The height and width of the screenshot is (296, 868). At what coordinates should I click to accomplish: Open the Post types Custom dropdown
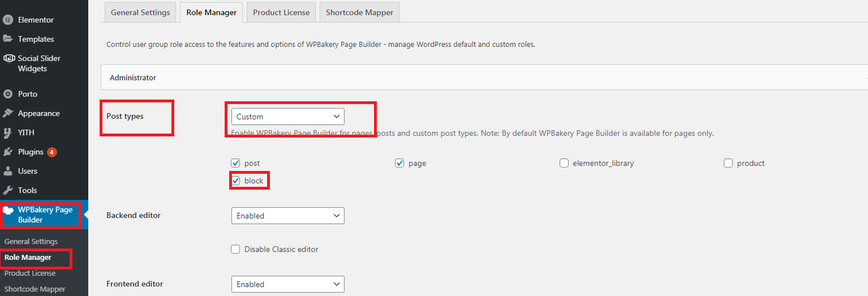[288, 116]
